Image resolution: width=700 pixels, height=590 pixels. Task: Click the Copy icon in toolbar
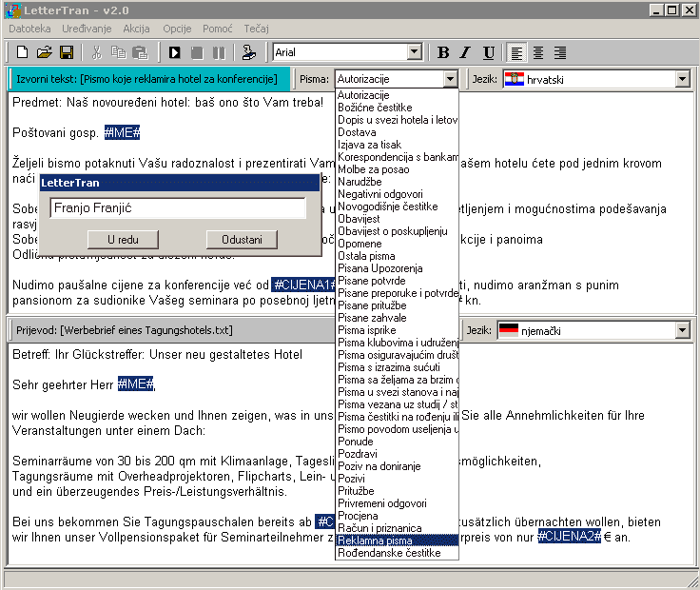(118, 52)
